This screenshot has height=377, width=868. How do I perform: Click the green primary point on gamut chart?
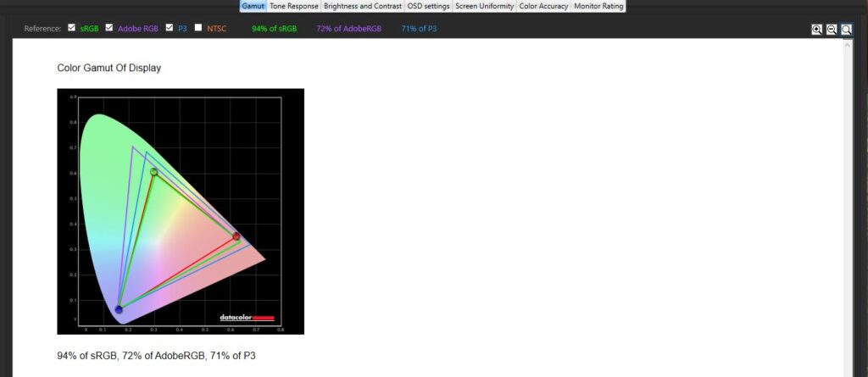point(153,172)
